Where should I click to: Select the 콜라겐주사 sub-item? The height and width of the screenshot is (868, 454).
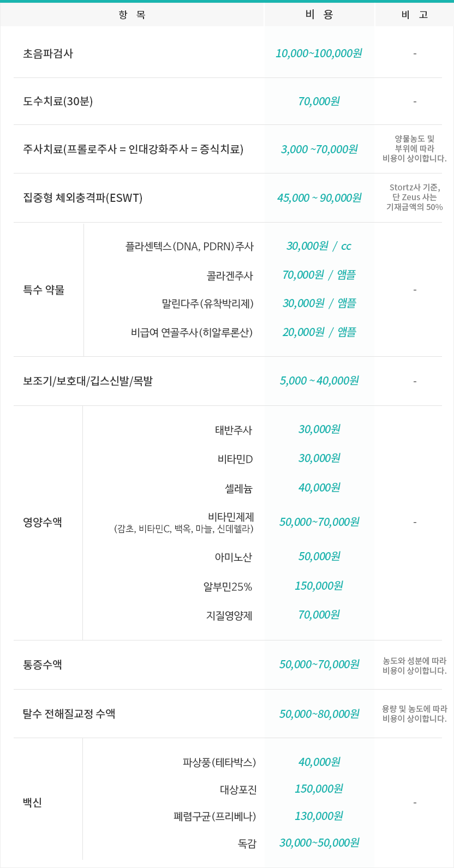point(230,276)
